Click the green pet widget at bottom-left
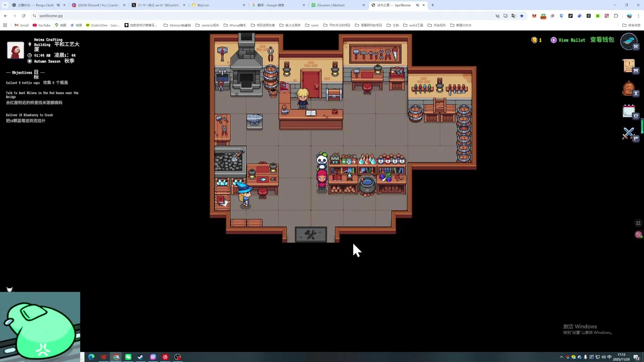The width and height of the screenshot is (644, 362). pos(40,326)
